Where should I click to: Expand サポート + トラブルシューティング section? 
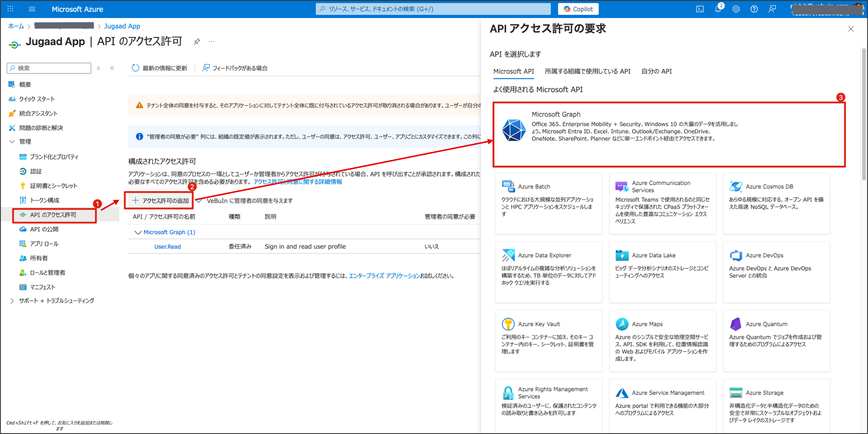[12, 301]
